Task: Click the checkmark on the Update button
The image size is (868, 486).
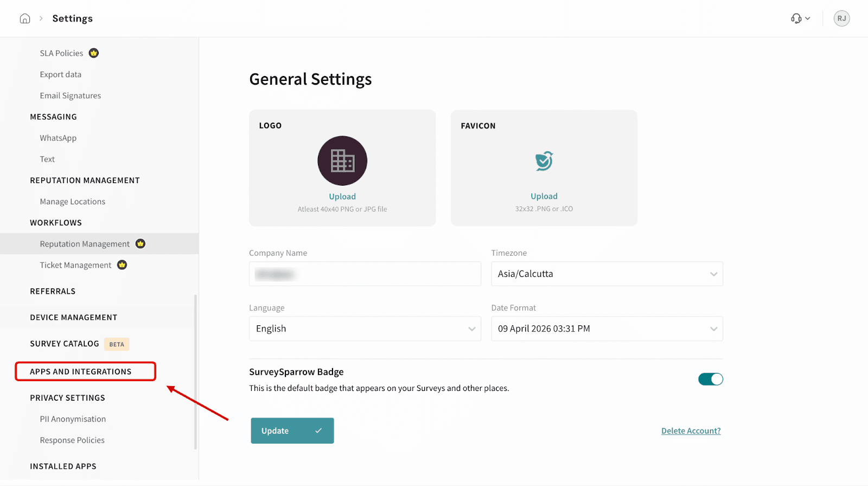Action: coord(318,431)
